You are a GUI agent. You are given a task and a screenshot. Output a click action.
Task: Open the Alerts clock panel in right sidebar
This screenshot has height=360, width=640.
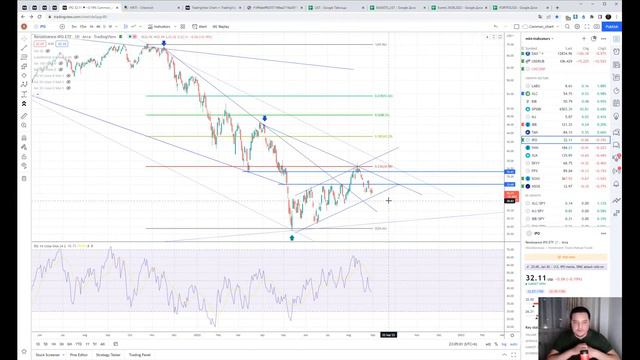click(x=616, y=51)
